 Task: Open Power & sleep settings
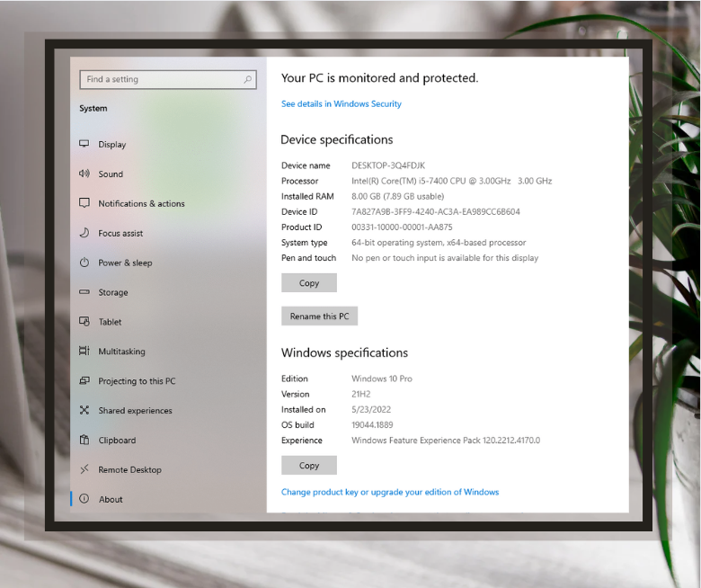(x=168, y=263)
